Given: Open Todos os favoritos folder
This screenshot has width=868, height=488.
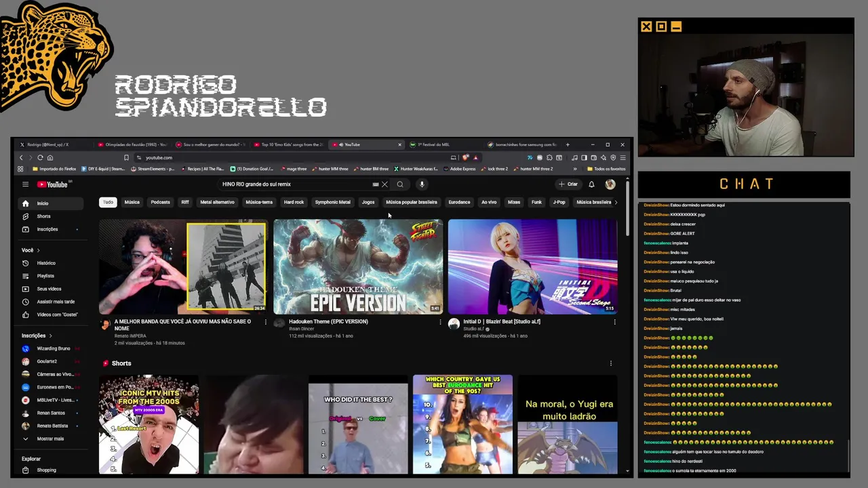Looking at the screenshot, I should pyautogui.click(x=607, y=169).
